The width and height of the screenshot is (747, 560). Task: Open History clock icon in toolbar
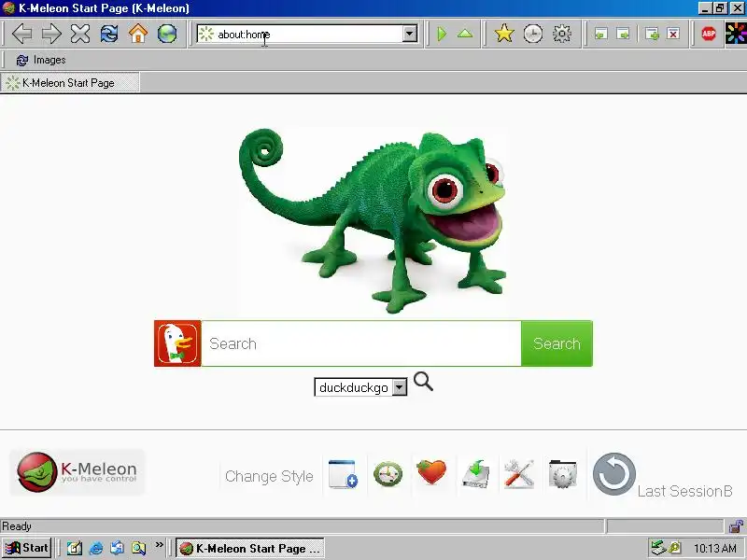(533, 34)
